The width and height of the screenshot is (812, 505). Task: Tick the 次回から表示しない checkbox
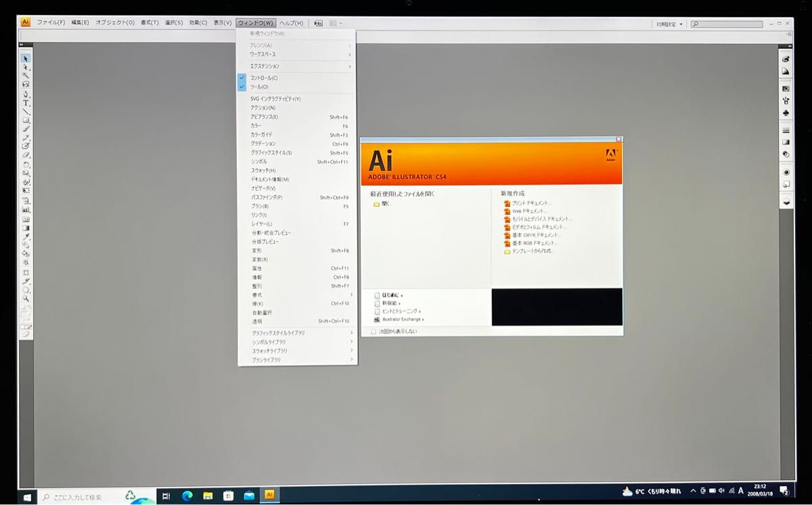click(x=374, y=331)
